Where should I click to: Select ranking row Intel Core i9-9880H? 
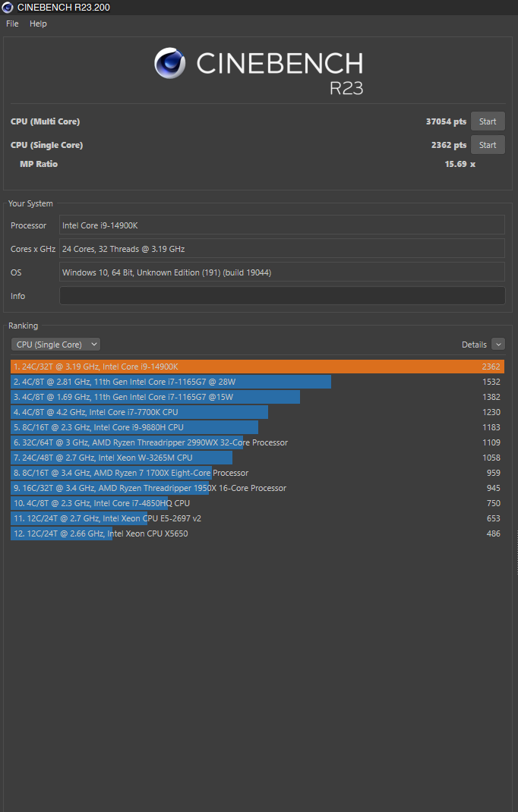point(257,427)
